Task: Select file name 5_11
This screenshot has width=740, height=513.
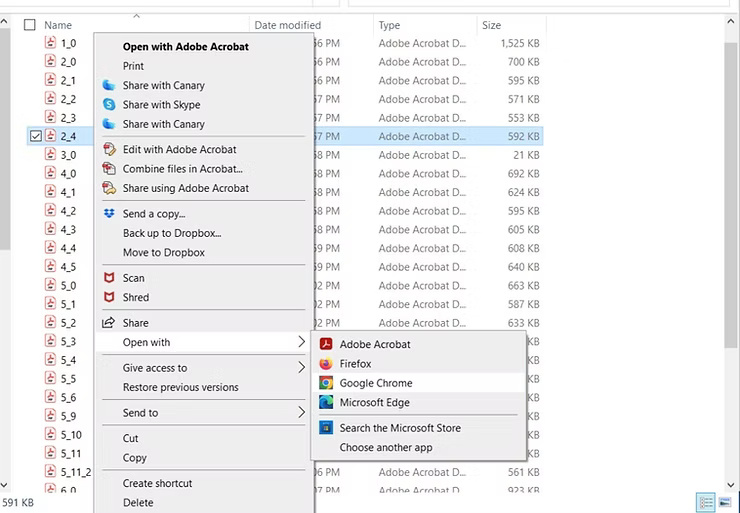Action: coord(71,453)
